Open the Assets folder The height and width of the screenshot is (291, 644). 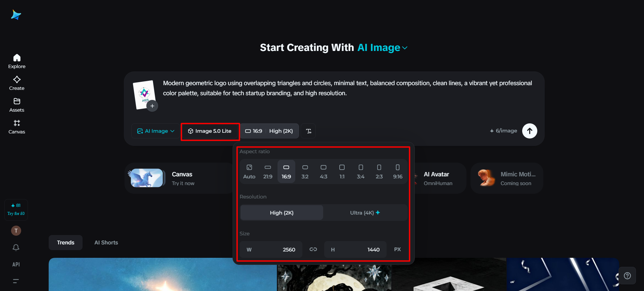point(17,105)
